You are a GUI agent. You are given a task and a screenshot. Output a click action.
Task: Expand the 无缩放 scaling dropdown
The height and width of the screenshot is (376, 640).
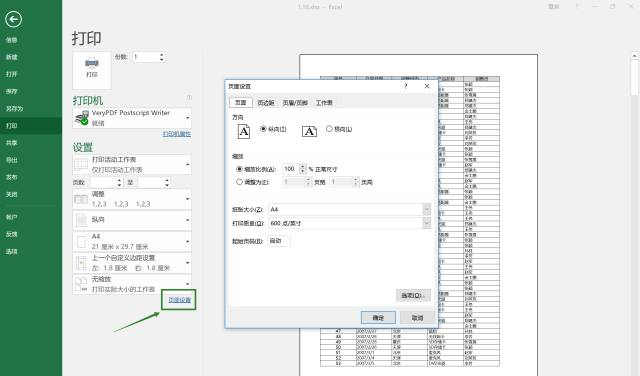tap(132, 284)
